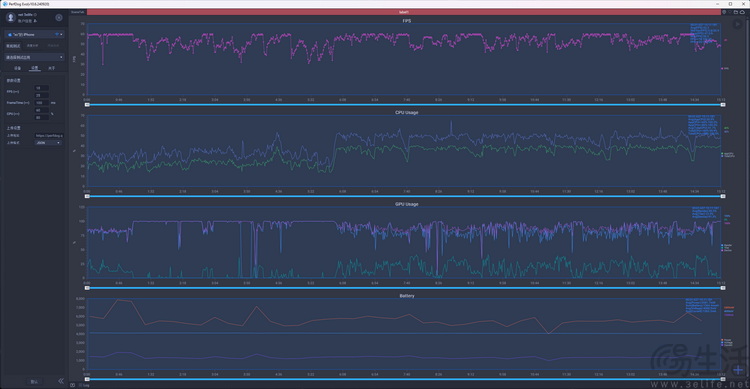Click the plus add button bottom right

click(x=738, y=369)
